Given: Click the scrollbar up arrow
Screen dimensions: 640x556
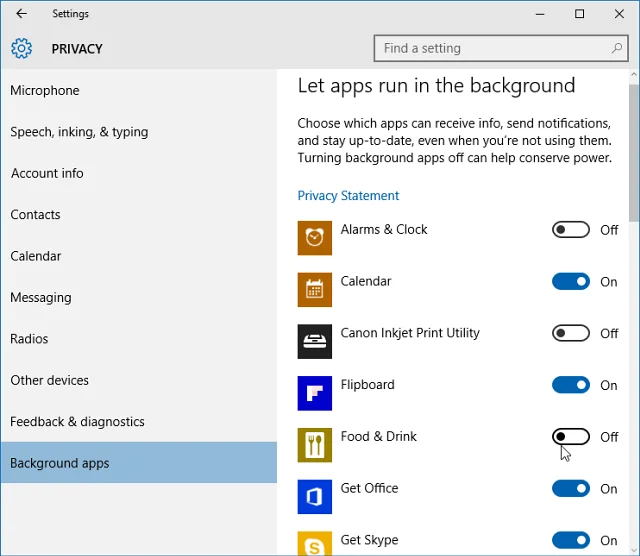Looking at the screenshot, I should click(x=634, y=74).
